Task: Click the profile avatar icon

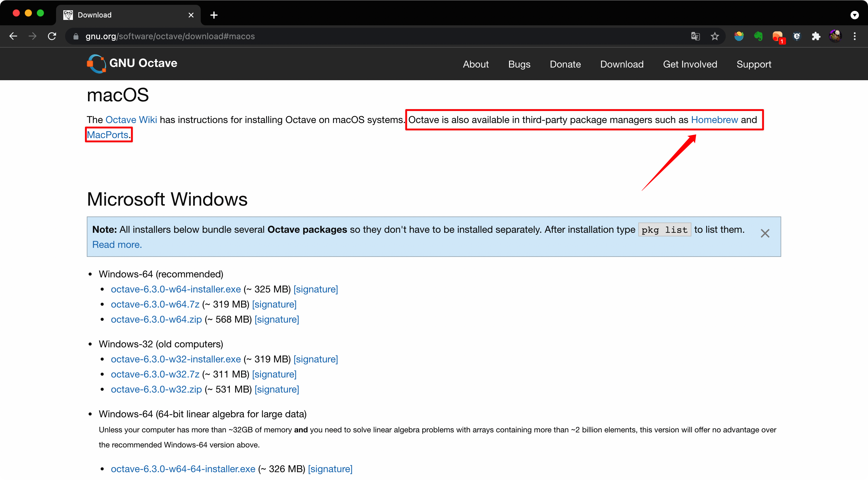Action: tap(835, 36)
